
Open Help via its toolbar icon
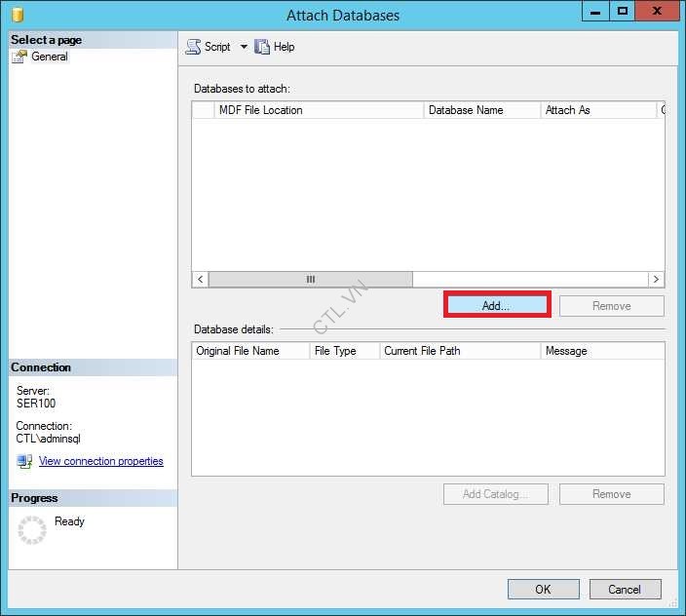[x=262, y=47]
